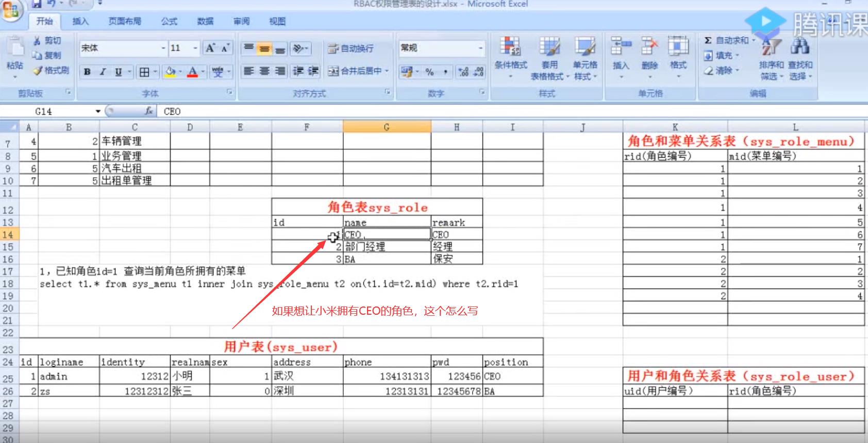
Task: Apply yellow fill color bucket
Action: (x=170, y=72)
